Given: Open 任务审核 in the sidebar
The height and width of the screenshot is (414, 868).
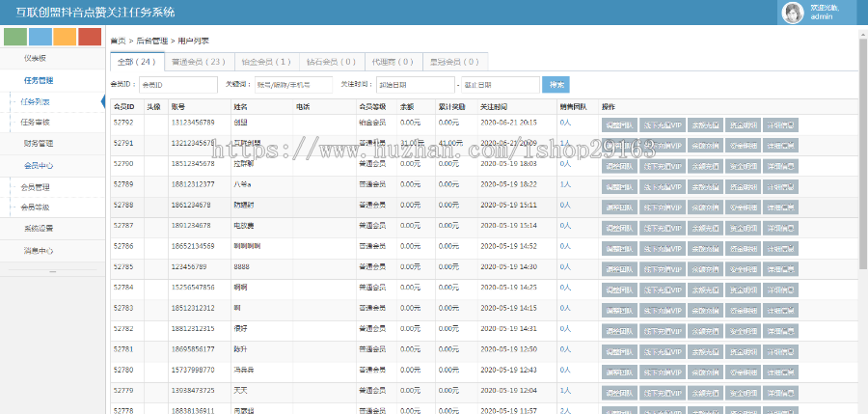Looking at the screenshot, I should [35, 123].
